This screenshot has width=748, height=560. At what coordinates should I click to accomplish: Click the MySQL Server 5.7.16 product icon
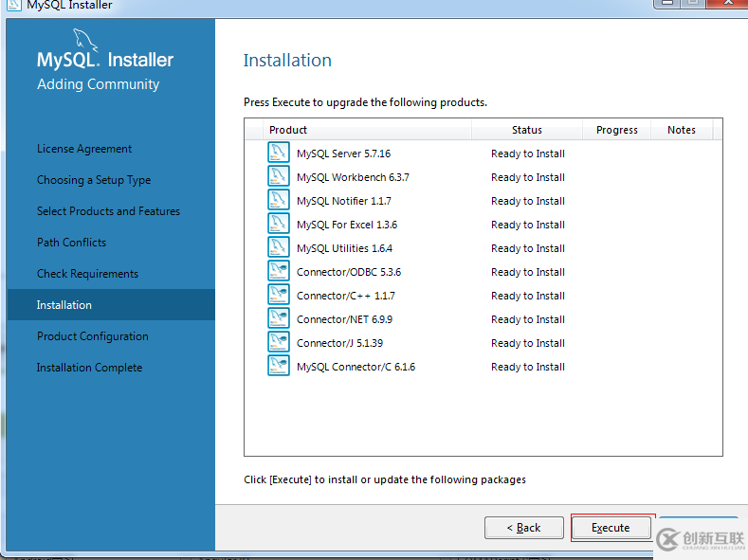pos(279,153)
